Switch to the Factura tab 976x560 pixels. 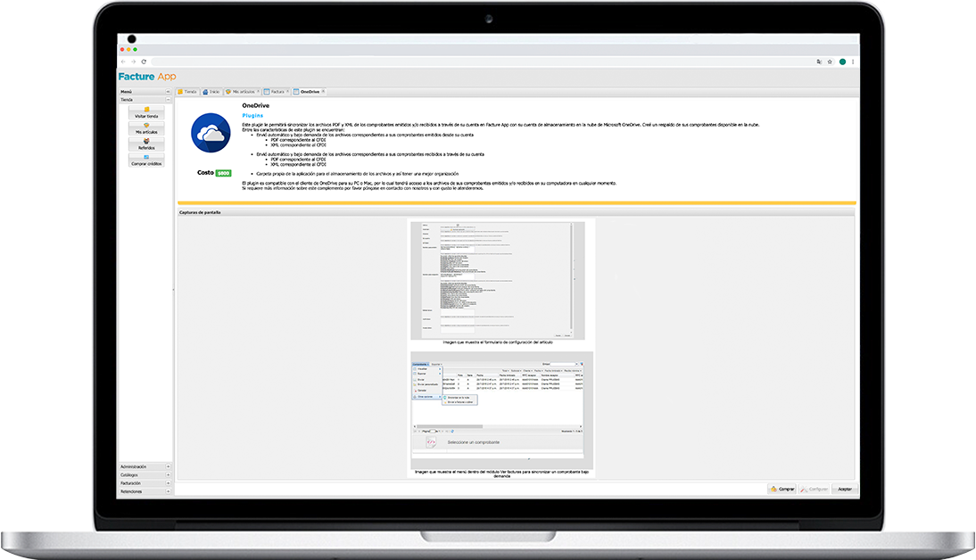point(276,92)
